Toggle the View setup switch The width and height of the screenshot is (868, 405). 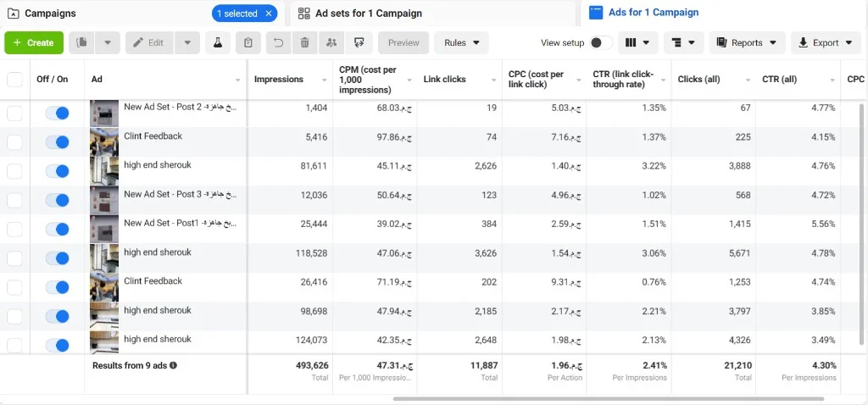pyautogui.click(x=601, y=42)
